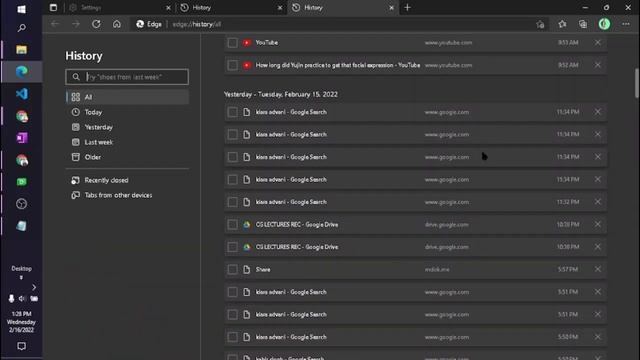Open the Share history link
This screenshot has height=360, width=640.
(263, 269)
